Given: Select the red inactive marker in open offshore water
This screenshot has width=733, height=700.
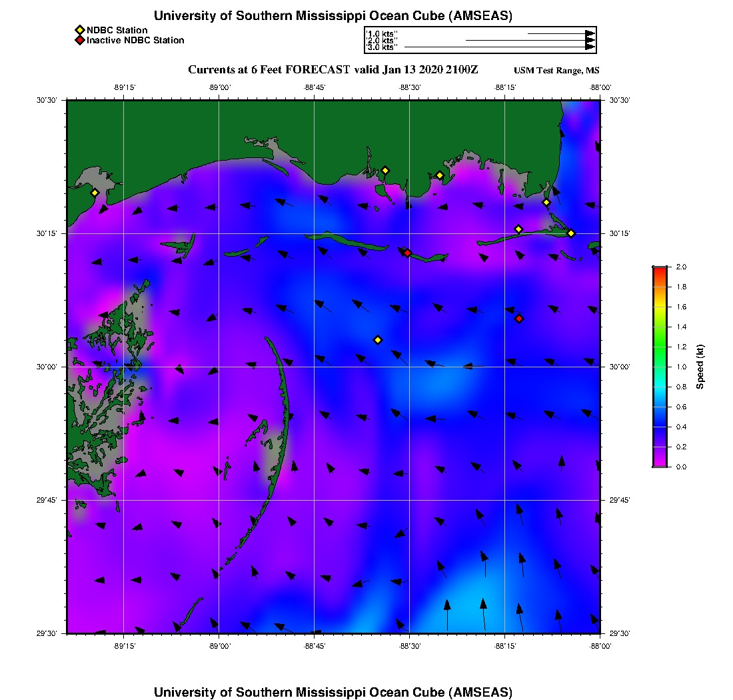Looking at the screenshot, I should click(519, 319).
